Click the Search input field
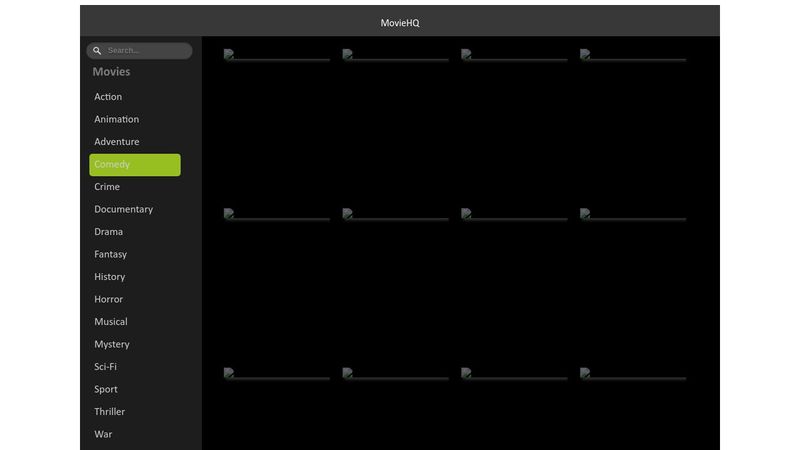This screenshot has width=800, height=450. tap(145, 51)
